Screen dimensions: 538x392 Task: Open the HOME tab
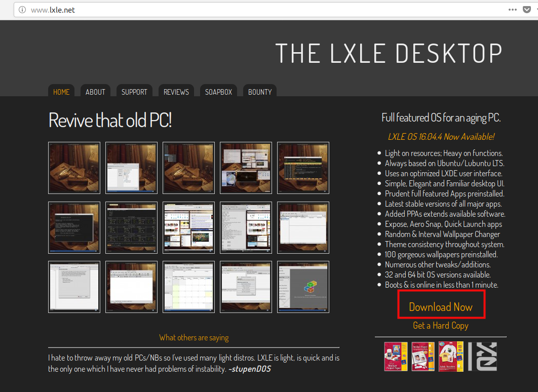pos(61,92)
